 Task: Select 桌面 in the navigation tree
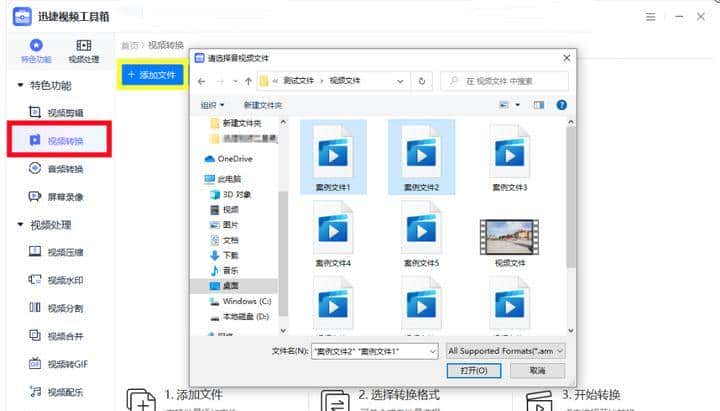[234, 286]
